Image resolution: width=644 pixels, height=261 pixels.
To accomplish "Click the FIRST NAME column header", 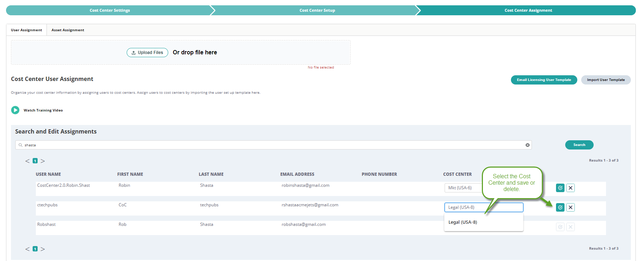I will tap(130, 174).
